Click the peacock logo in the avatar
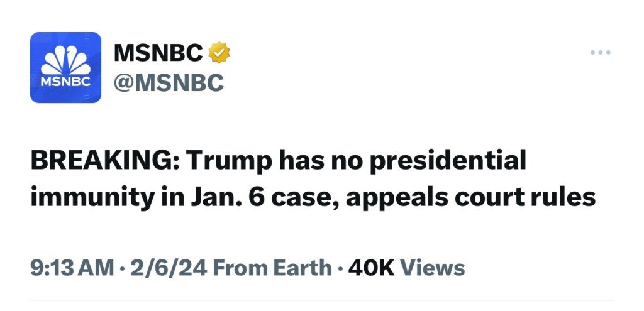The width and height of the screenshot is (644, 311). click(65, 61)
